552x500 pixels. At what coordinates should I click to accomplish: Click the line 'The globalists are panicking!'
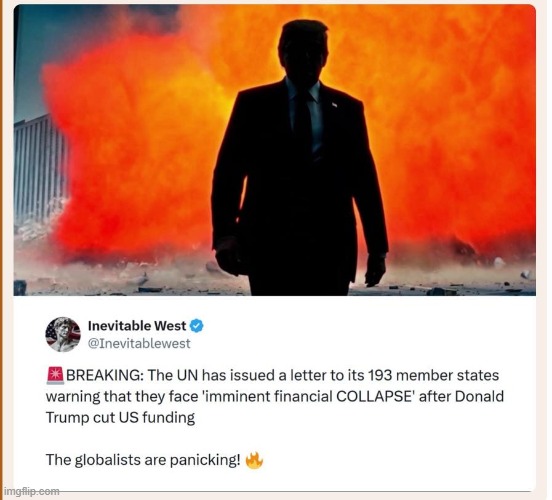143,460
